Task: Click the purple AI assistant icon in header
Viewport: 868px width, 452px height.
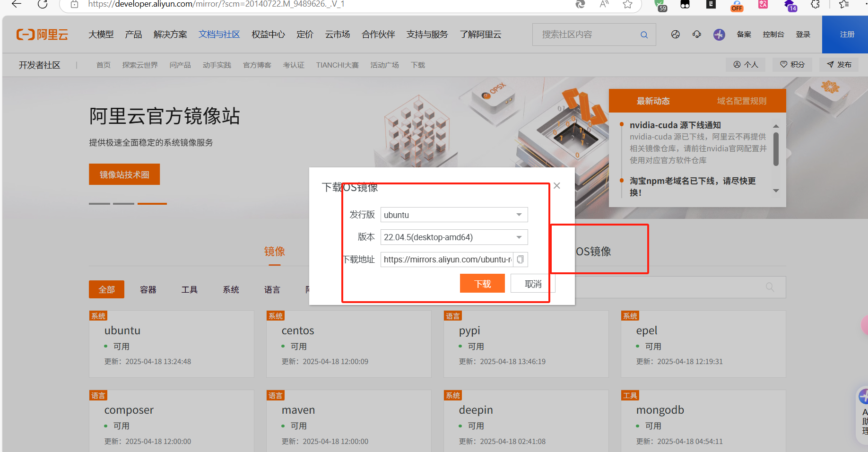Action: point(719,35)
